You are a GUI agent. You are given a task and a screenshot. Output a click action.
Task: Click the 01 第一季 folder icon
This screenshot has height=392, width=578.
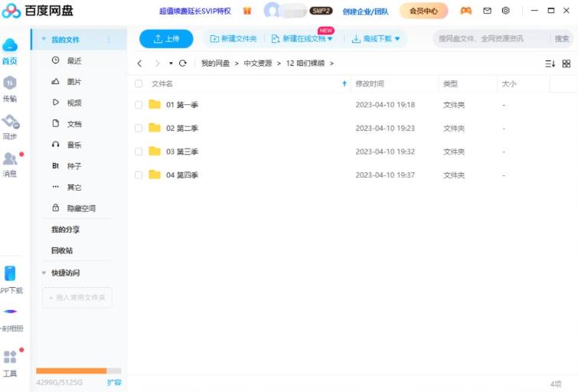(155, 104)
